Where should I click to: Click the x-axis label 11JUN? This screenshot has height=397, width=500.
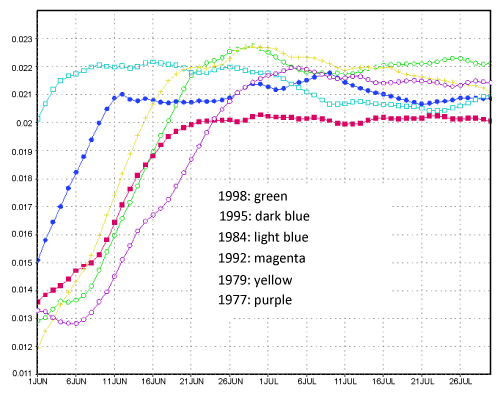(x=115, y=381)
